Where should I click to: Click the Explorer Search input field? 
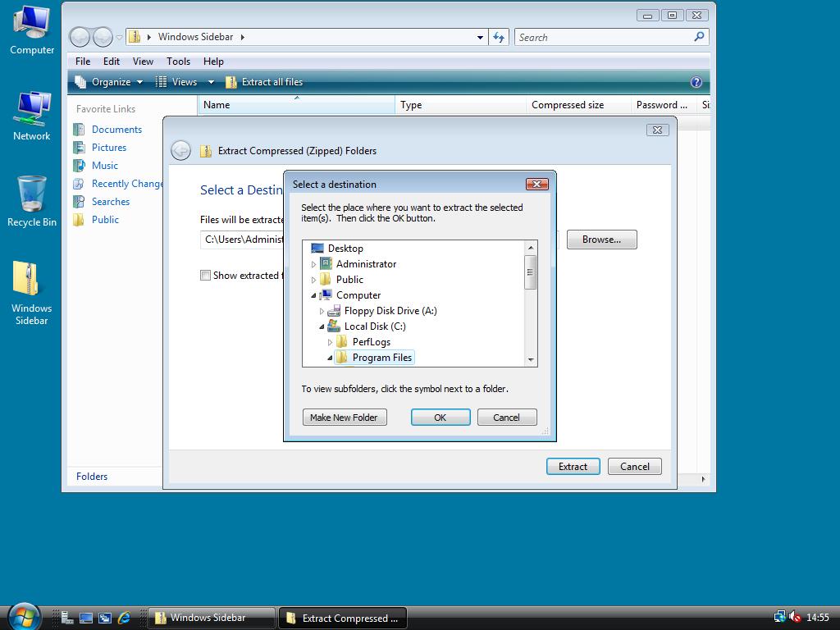(604, 37)
